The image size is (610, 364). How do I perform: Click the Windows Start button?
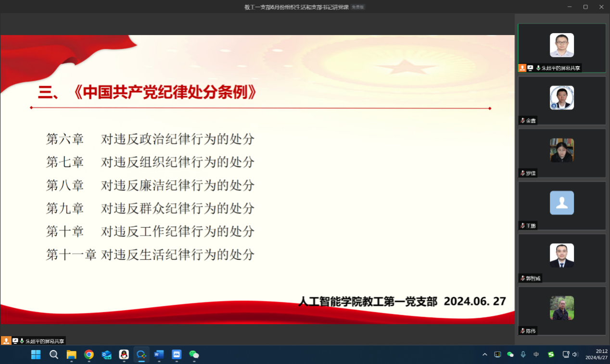(x=36, y=354)
